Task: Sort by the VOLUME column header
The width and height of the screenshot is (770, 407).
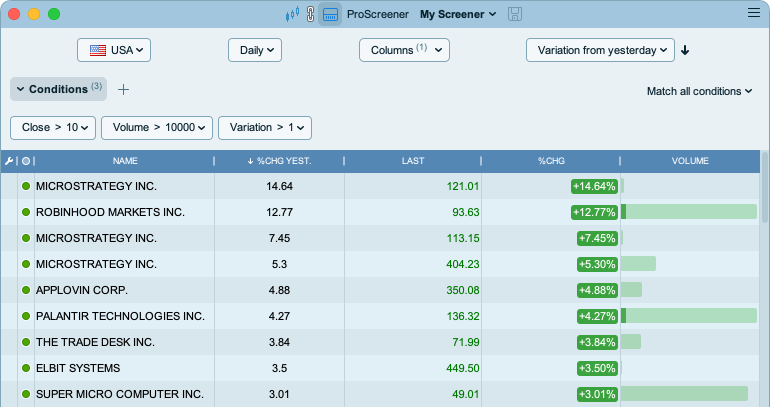Action: click(690, 161)
